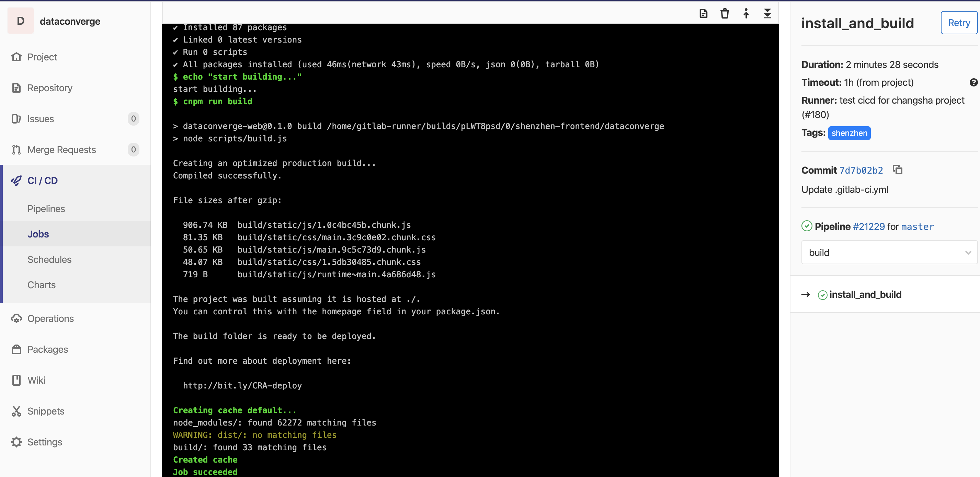The height and width of the screenshot is (477, 980).
Task: Open CI / CD rocket icon section
Action: 17,181
